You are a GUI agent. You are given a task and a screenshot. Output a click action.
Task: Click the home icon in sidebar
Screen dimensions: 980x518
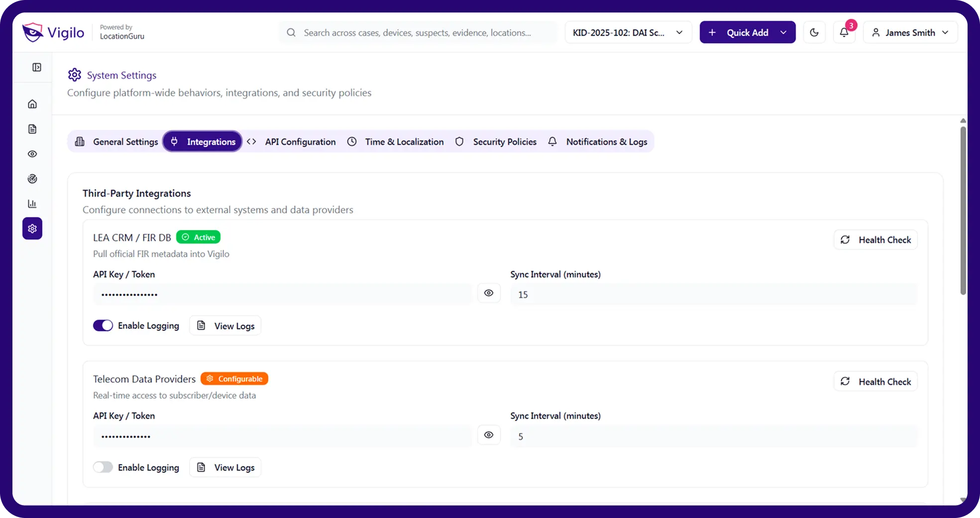pos(32,104)
